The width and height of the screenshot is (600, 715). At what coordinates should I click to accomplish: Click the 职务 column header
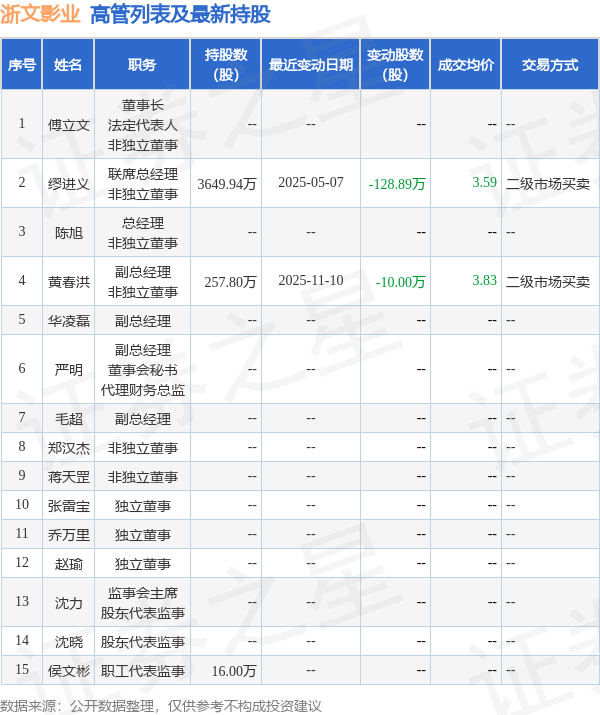[142, 64]
